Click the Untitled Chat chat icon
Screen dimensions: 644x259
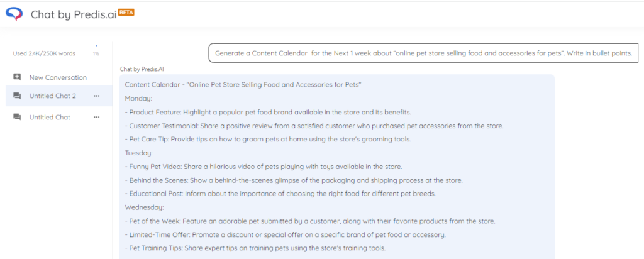point(17,118)
